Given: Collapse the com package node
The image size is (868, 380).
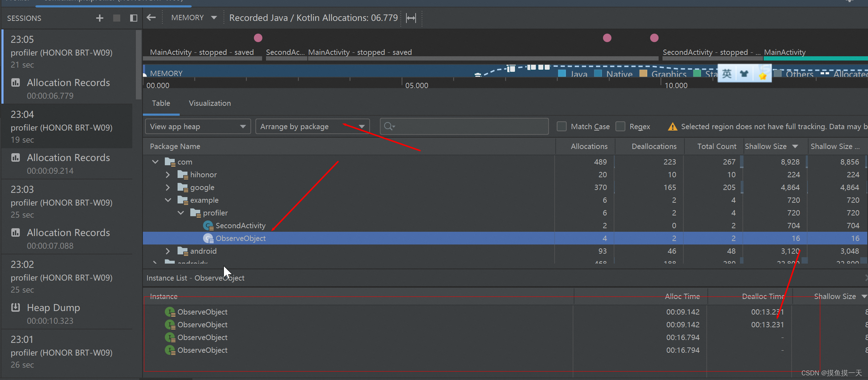Looking at the screenshot, I should click(155, 162).
